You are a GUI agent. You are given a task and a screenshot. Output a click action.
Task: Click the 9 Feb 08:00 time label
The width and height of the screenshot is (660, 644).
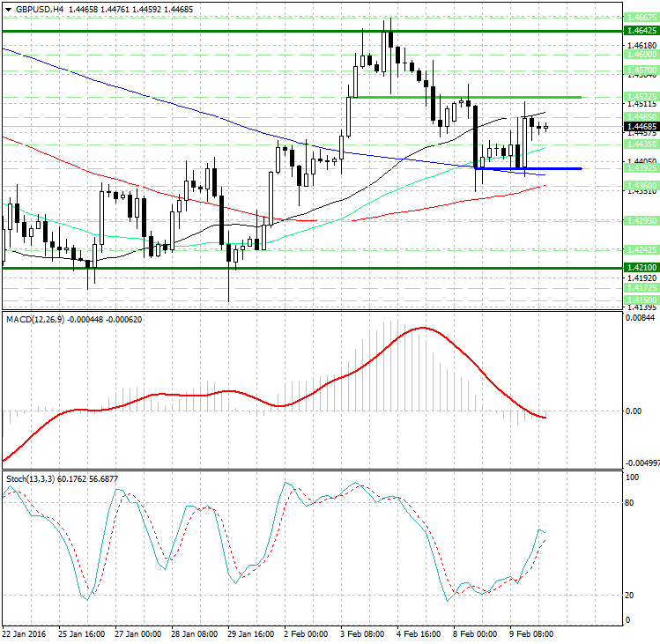pos(531,634)
